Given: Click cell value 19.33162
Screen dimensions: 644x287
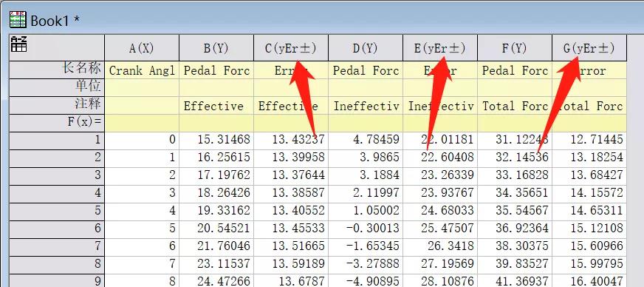Looking at the screenshot, I should 216,211.
